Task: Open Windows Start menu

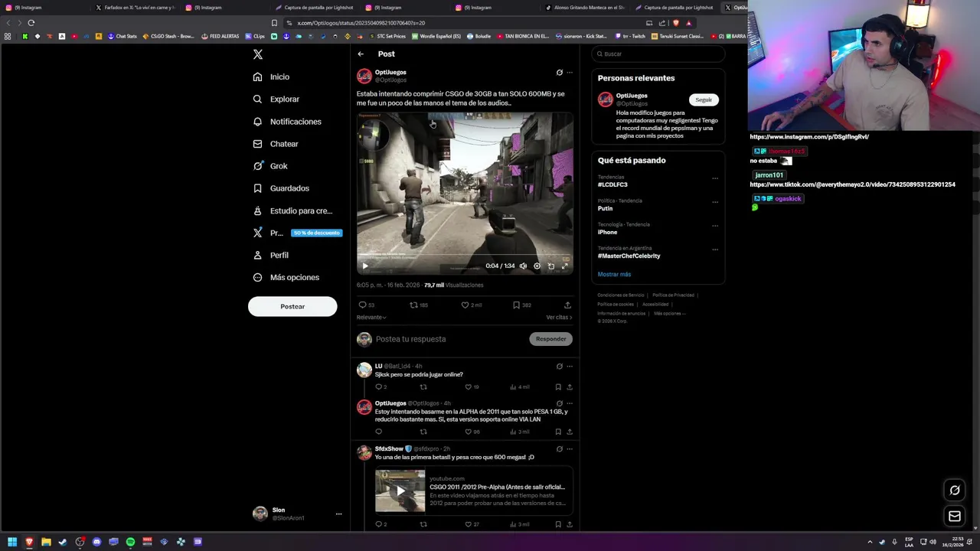Action: (x=12, y=542)
